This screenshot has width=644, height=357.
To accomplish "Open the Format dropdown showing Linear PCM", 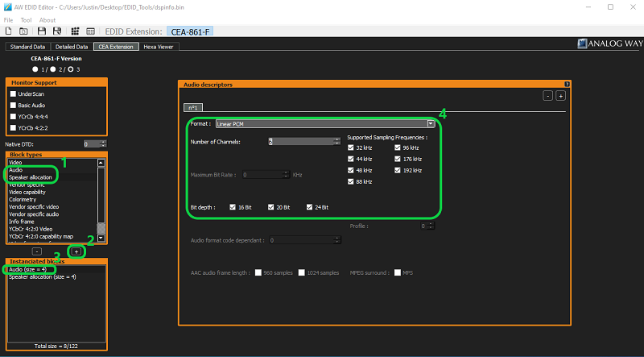I will [431, 124].
